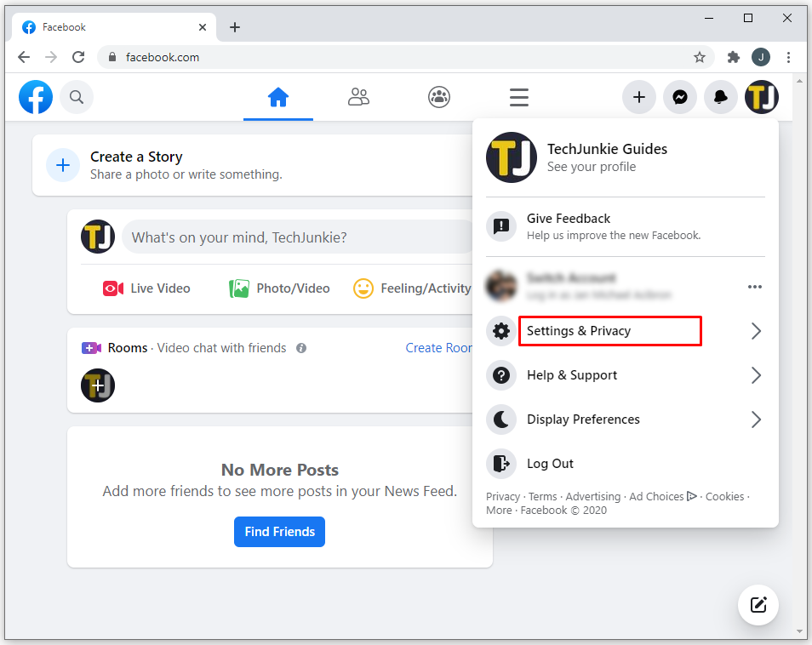
Task: Expand the Display Preferences chevron
Action: (x=755, y=420)
